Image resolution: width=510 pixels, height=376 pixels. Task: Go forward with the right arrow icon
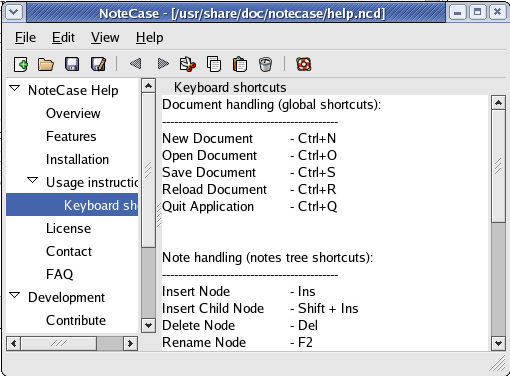click(x=163, y=63)
